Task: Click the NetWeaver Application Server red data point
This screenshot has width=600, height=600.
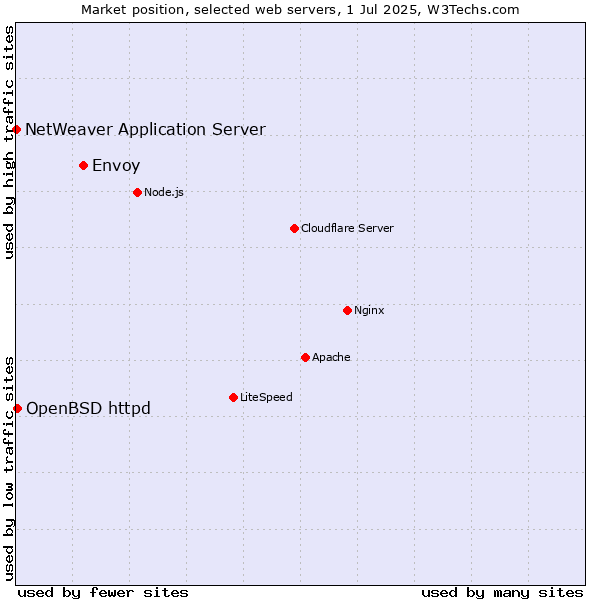Action: [x=16, y=130]
